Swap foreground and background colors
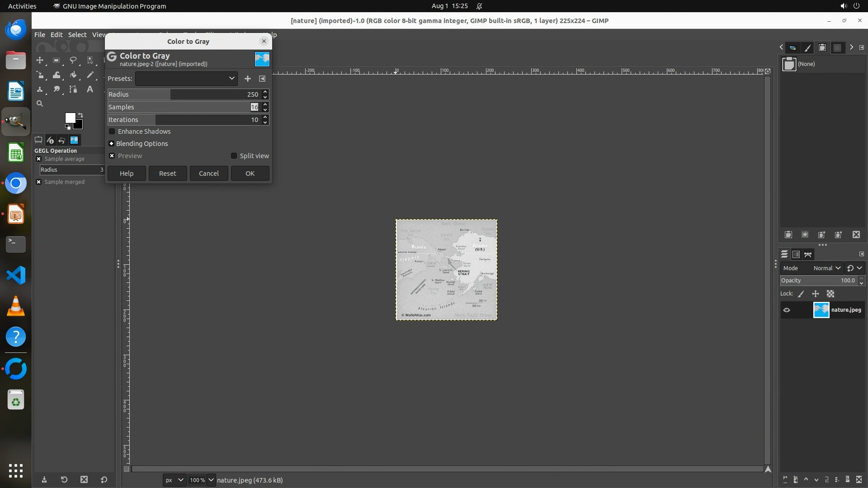This screenshot has width=868, height=488. coord(80,115)
